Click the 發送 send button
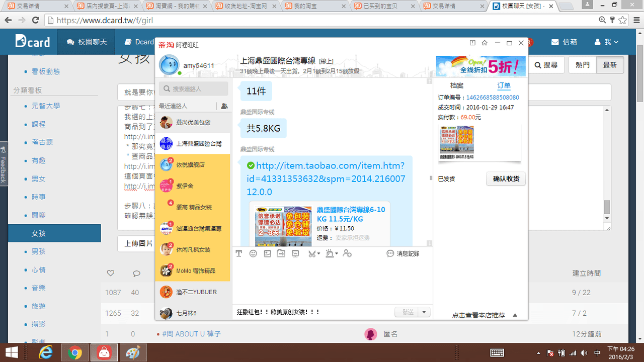Viewport: 644px width, 362px height. [408, 312]
